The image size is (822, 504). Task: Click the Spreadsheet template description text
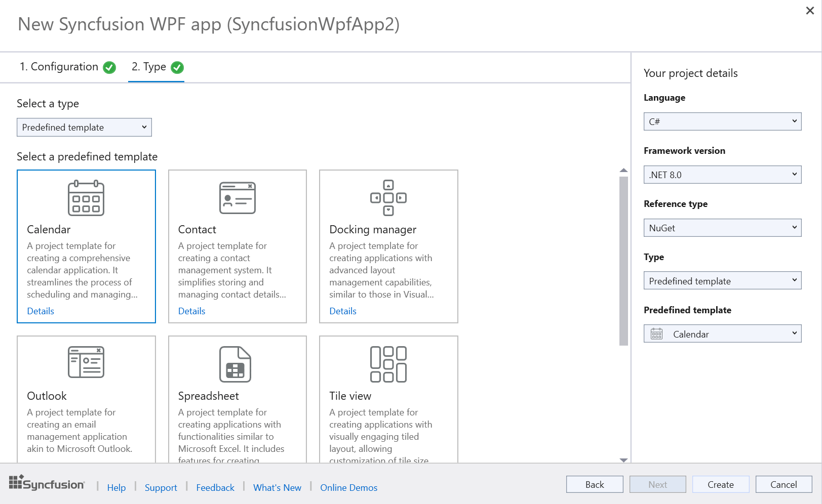231,436
